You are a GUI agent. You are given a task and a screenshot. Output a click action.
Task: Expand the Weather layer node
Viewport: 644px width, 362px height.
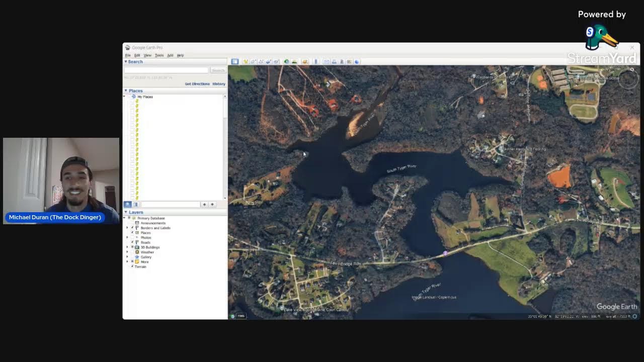pyautogui.click(x=127, y=252)
